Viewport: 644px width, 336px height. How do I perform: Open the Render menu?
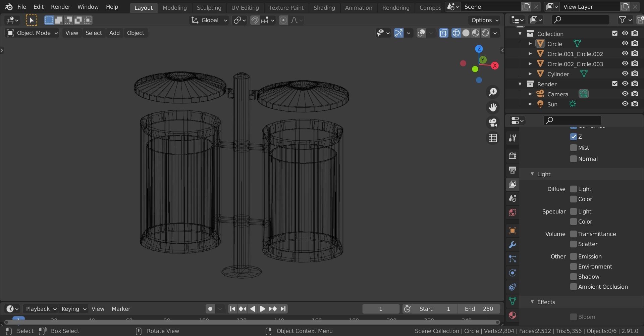click(60, 7)
